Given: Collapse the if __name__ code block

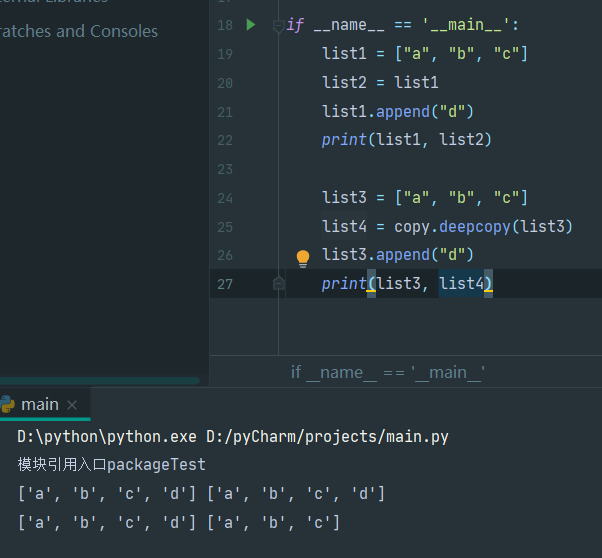Looking at the screenshot, I should [x=278, y=26].
